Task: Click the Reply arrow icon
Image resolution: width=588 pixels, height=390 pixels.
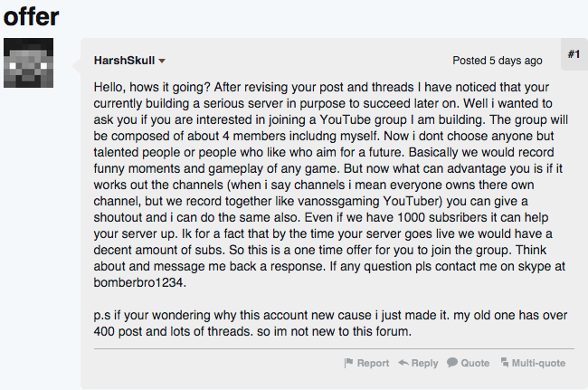Action: pyautogui.click(x=403, y=363)
